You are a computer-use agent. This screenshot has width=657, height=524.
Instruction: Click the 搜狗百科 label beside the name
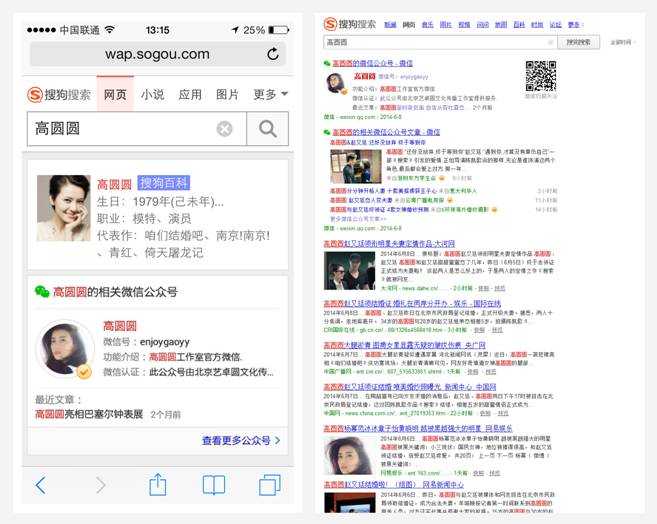164,183
